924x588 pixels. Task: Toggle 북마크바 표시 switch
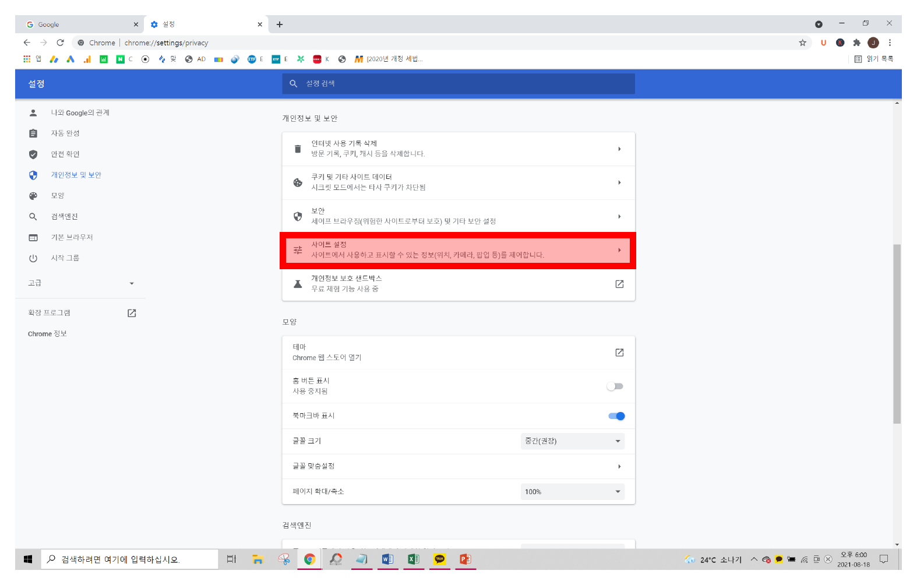[x=616, y=416]
